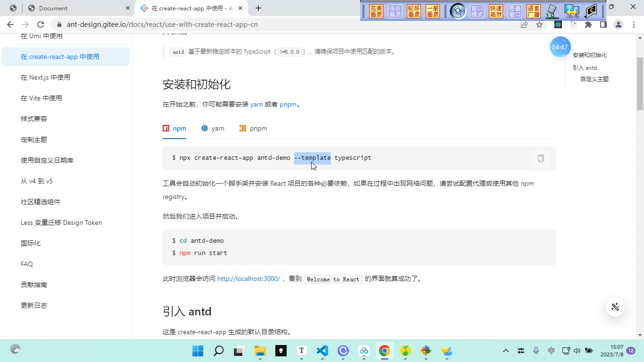Open the React DevTools extension icon

click(x=558, y=25)
